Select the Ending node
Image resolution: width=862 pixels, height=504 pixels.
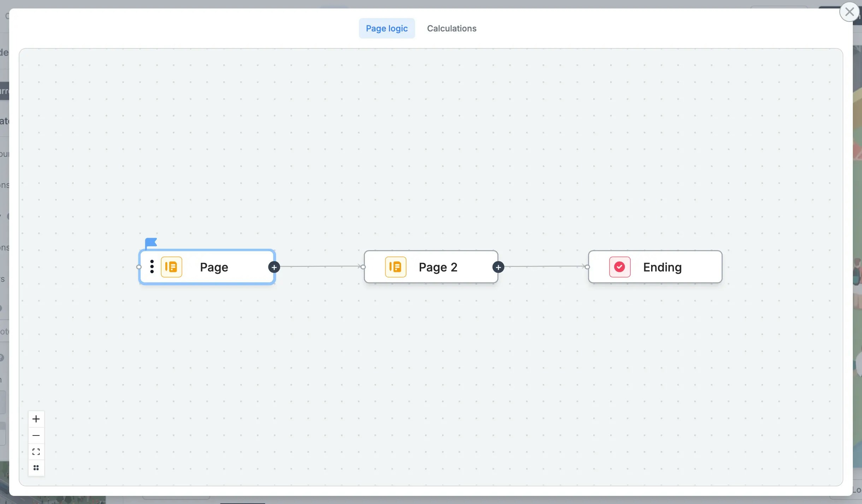(662, 267)
